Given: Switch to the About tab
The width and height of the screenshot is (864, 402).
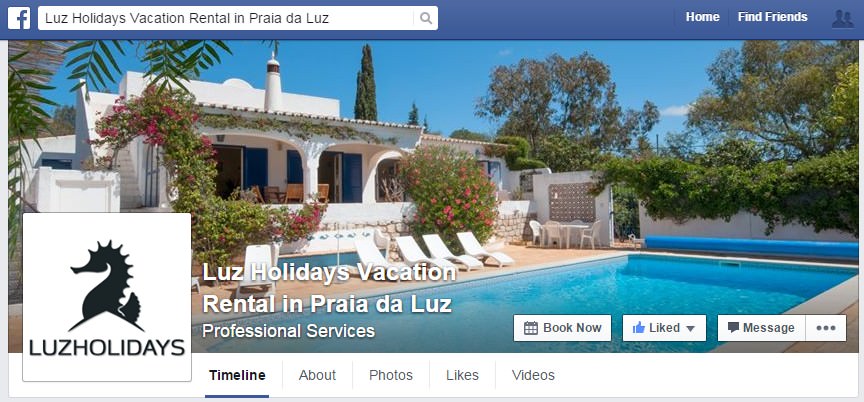Looking at the screenshot, I should coord(317,376).
